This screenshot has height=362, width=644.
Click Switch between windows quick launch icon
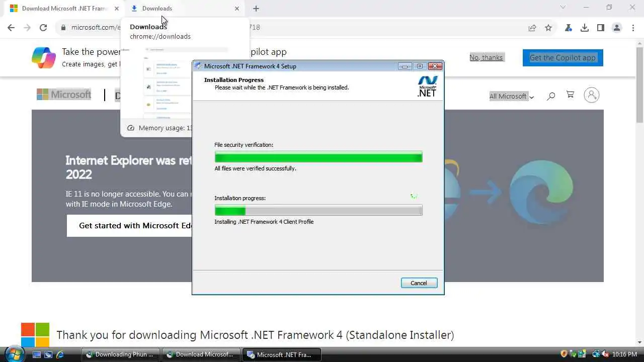48,354
